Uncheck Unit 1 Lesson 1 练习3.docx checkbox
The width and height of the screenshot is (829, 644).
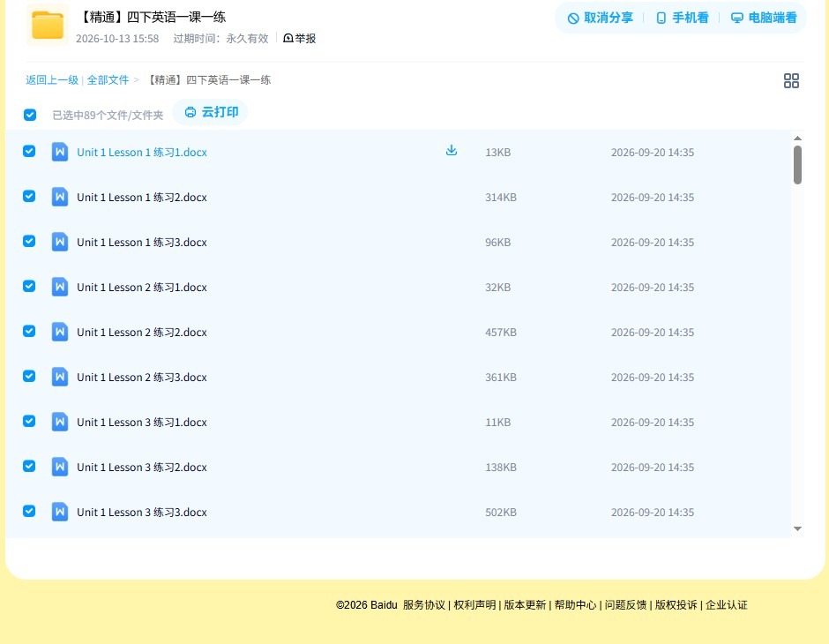29,241
